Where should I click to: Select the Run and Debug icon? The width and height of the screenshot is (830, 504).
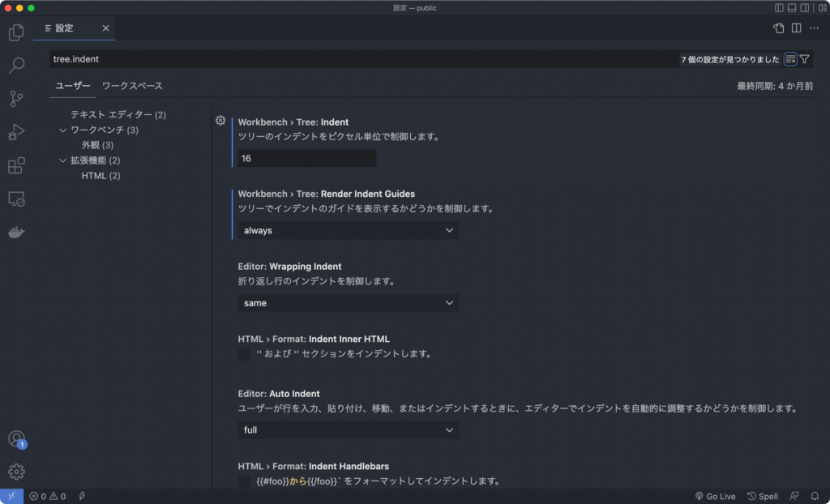coord(16,131)
